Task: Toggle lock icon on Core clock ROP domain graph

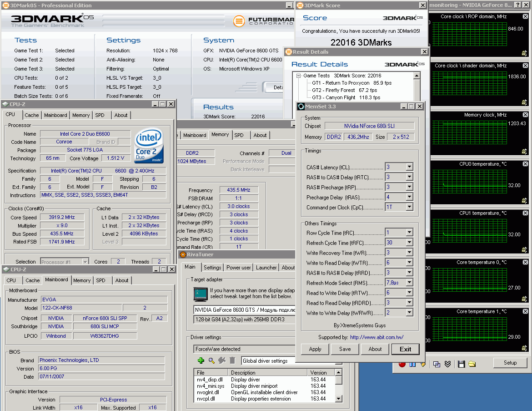Action: click(524, 53)
